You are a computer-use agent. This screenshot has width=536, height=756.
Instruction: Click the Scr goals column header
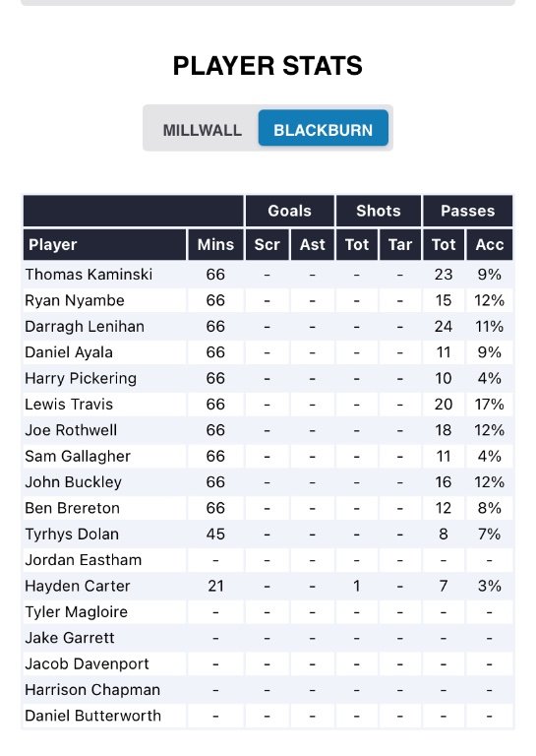[x=268, y=244]
